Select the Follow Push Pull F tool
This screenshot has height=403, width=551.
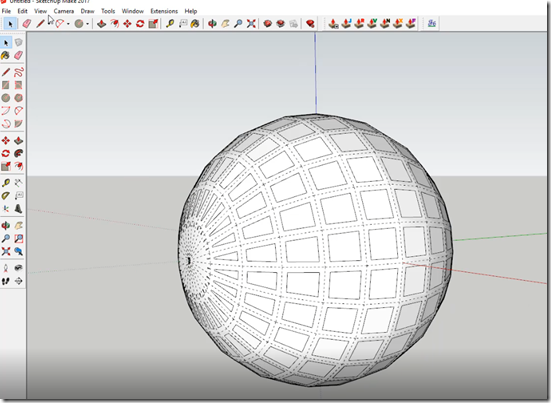[x=410, y=24]
